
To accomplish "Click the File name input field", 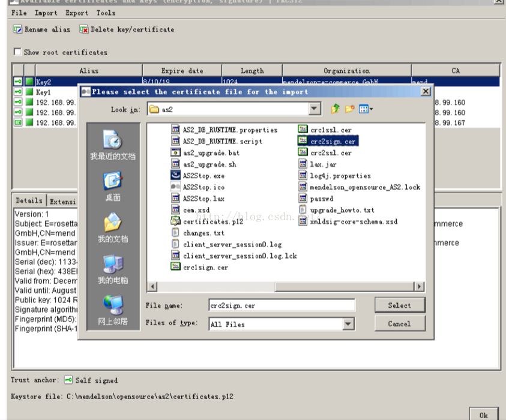I will [x=282, y=305].
